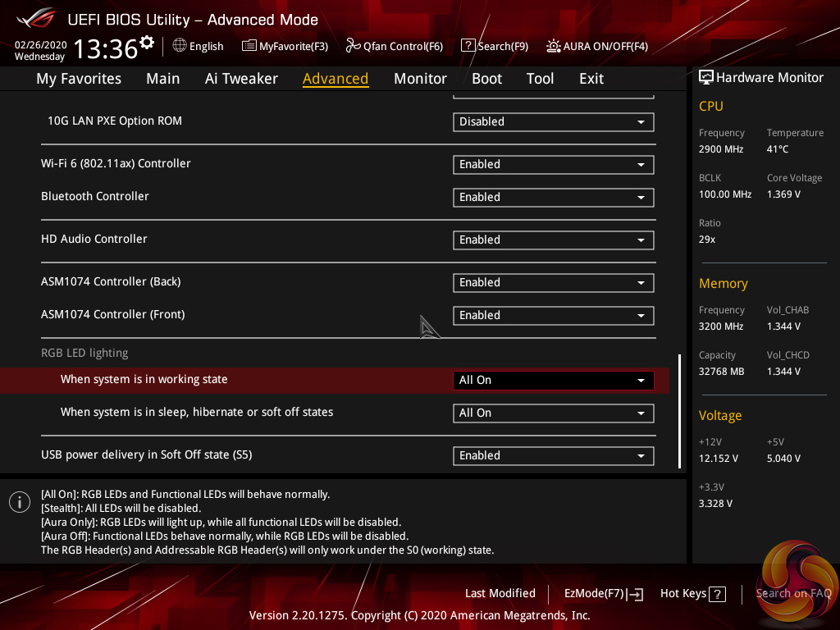Screen dimensions: 840x630
Task: Expand USB power delivery in S5 dropdown
Action: click(x=553, y=455)
